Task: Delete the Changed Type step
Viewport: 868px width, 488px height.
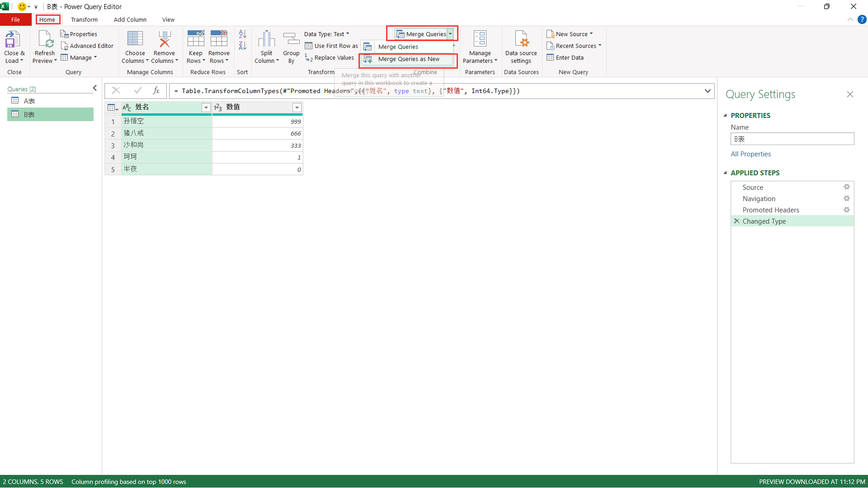Action: click(737, 221)
